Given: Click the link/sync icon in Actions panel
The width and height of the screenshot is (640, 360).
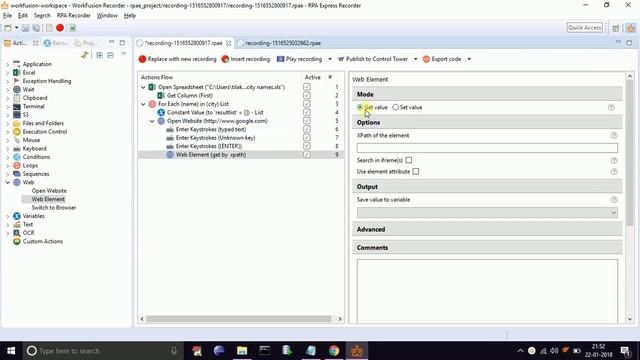Looking at the screenshot, I should click(x=85, y=55).
